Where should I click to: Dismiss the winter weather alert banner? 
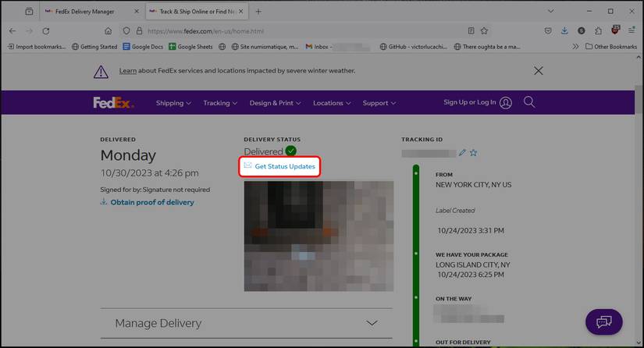click(x=538, y=70)
